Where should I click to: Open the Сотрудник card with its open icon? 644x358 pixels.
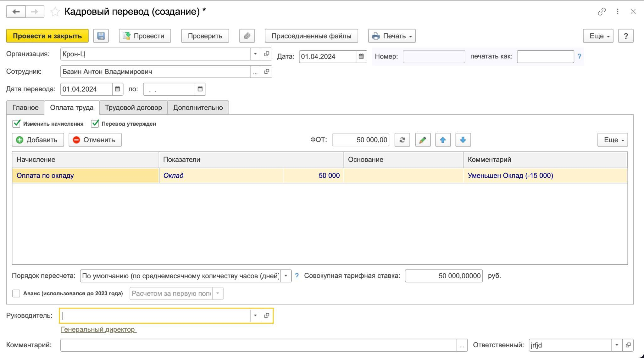[x=267, y=71]
